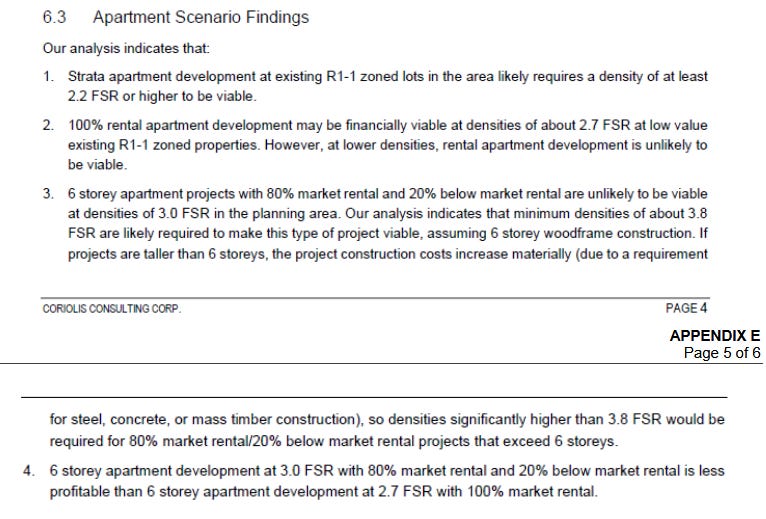
Task: Click the 'Page 5 of 6' indicator
Action: click(722, 353)
